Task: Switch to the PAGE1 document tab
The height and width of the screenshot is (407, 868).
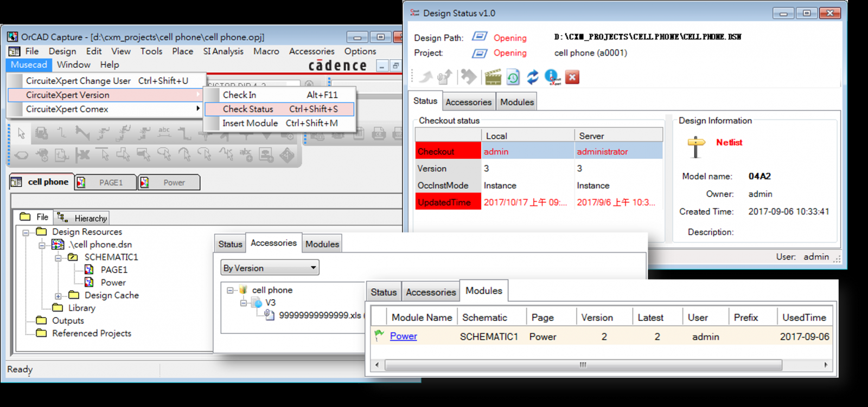Action: click(105, 183)
